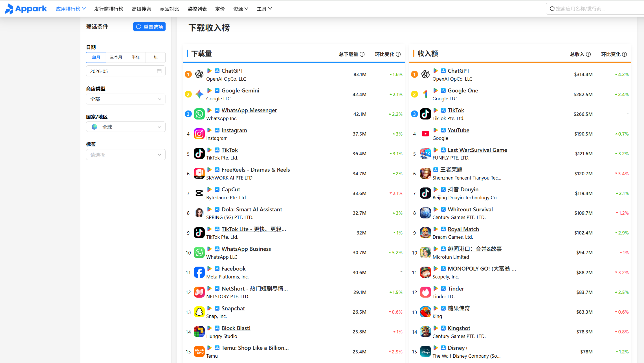
Task: Open YouTube icon in revenue list
Action: point(425,134)
